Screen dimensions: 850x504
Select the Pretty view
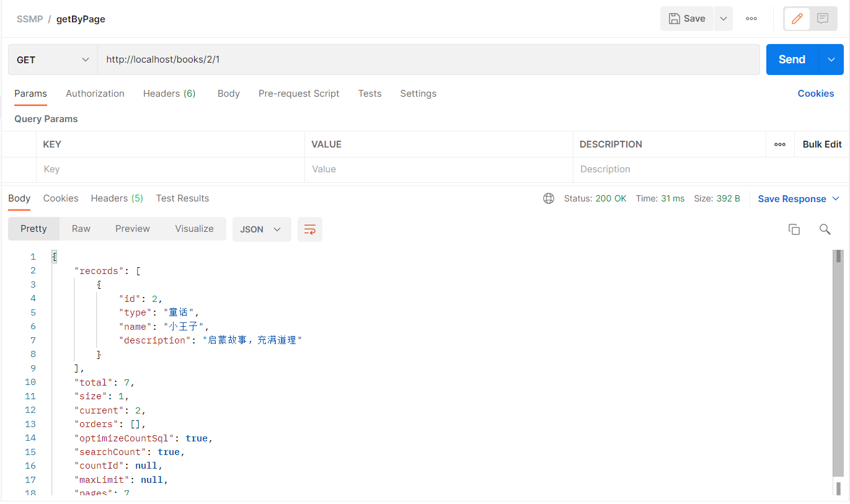[33, 229]
